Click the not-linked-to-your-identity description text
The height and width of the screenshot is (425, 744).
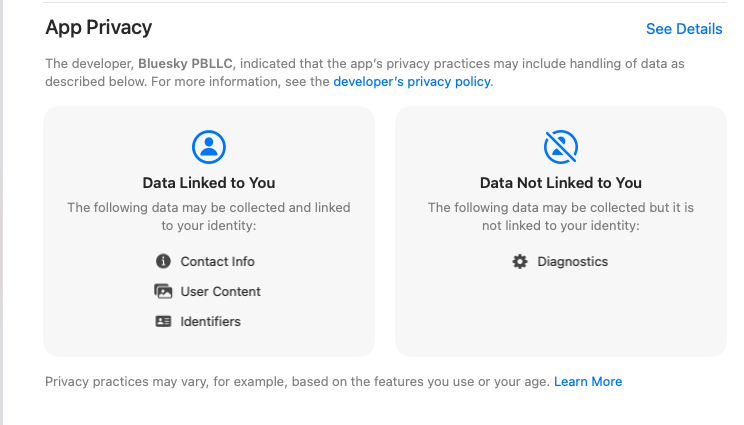click(561, 216)
